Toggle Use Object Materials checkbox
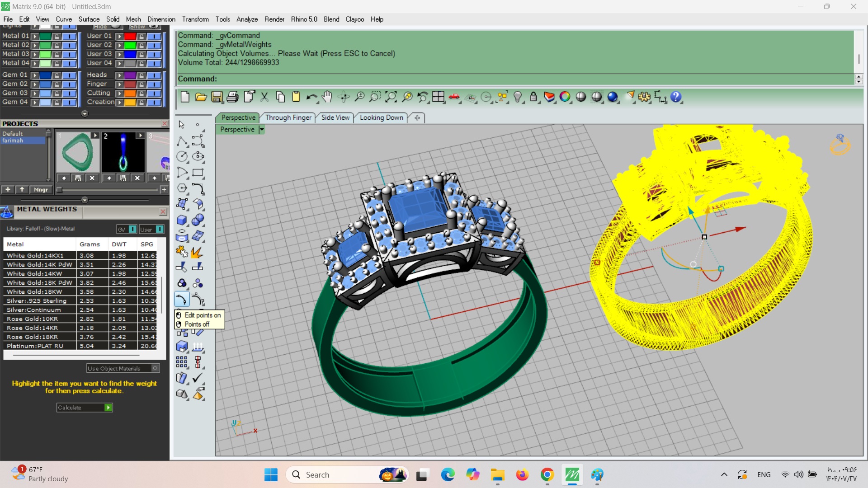This screenshot has width=868, height=488. [155, 368]
